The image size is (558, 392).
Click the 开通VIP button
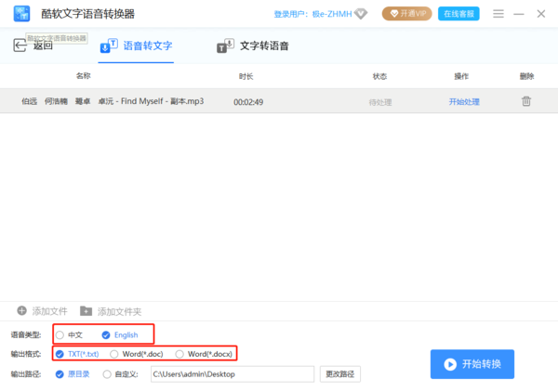[406, 14]
